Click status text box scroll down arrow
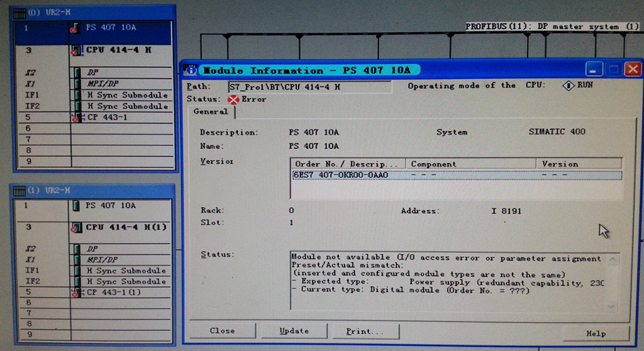Screen dimensions: 644x351 612,306
